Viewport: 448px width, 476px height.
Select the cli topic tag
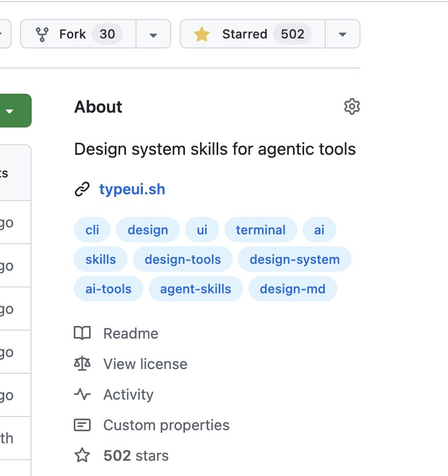[x=92, y=230]
